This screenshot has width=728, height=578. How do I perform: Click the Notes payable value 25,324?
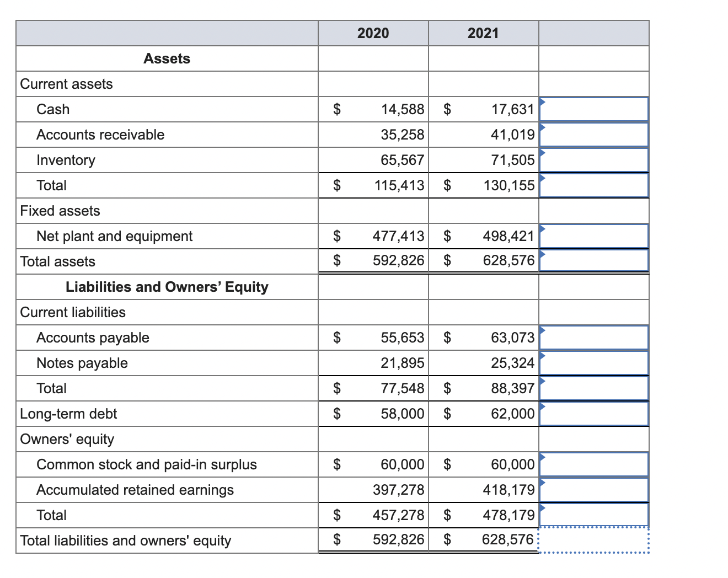coord(513,363)
